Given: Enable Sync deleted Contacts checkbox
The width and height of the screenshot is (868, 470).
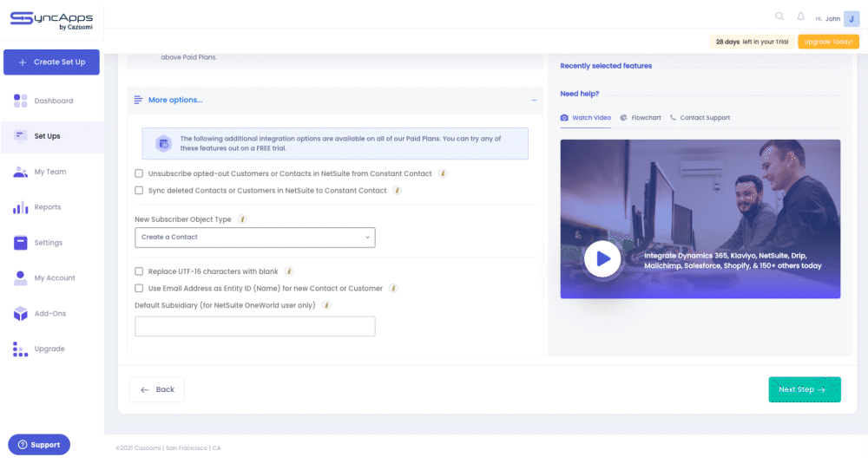Looking at the screenshot, I should (x=139, y=191).
